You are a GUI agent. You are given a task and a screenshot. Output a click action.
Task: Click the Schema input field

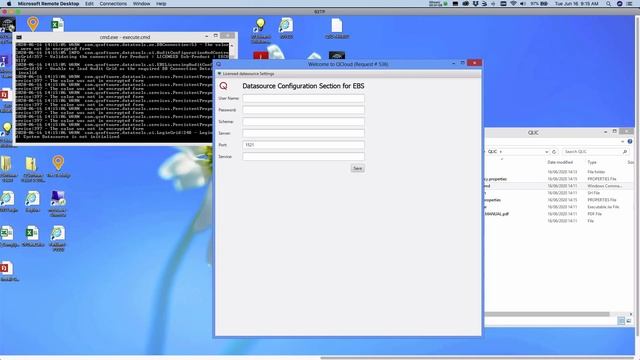pyautogui.click(x=303, y=122)
